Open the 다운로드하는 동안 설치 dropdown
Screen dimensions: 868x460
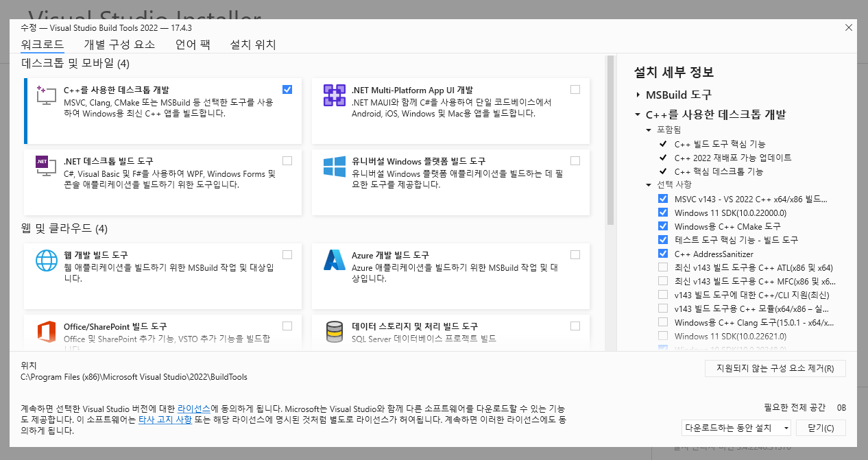coord(736,428)
